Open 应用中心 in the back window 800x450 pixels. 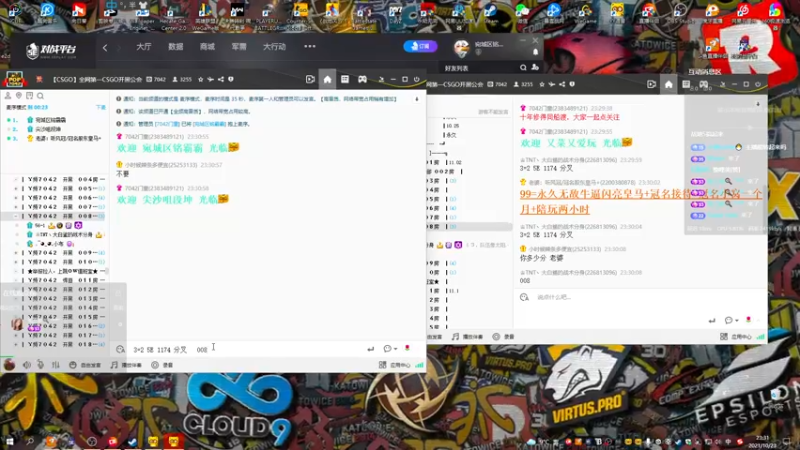(736, 337)
